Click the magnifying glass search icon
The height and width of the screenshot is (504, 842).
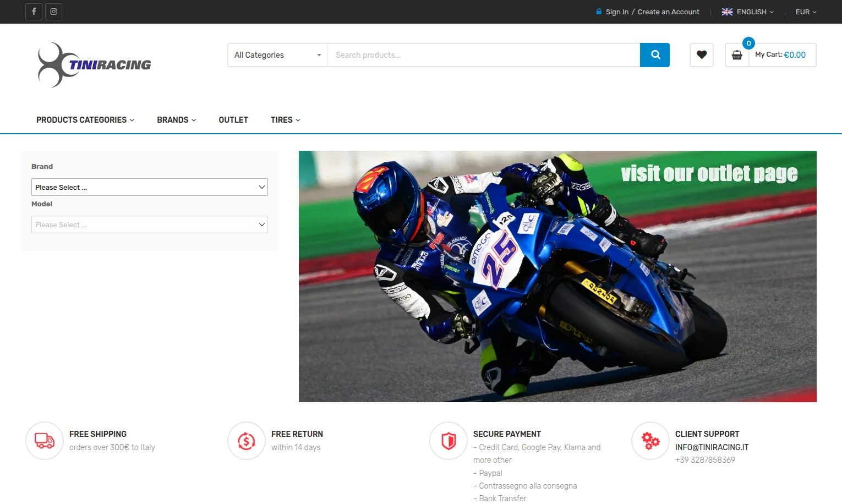(654, 54)
